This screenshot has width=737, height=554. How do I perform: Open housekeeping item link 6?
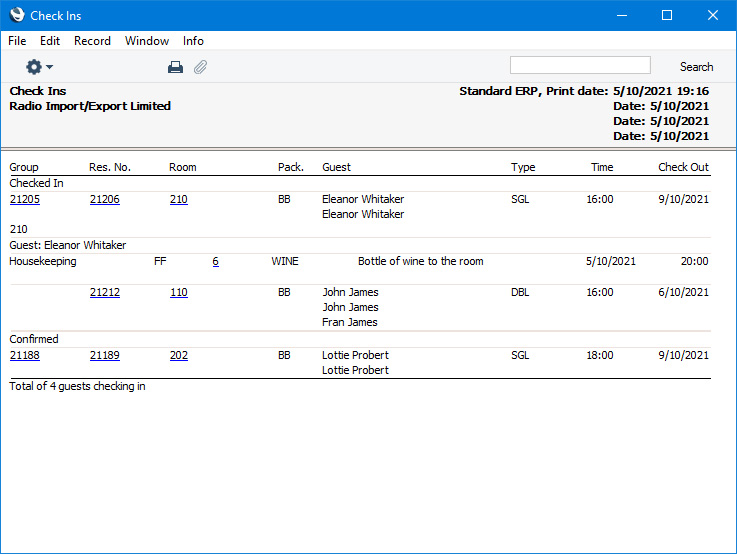(x=215, y=261)
